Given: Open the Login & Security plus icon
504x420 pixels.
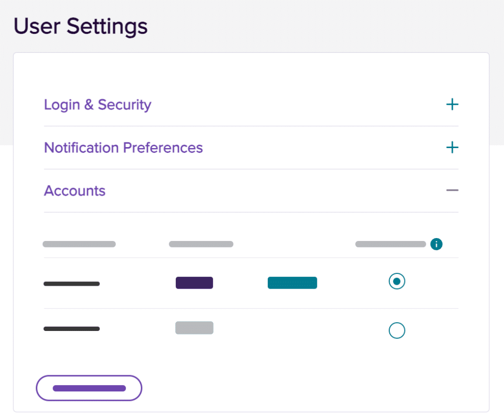Looking at the screenshot, I should pyautogui.click(x=452, y=104).
